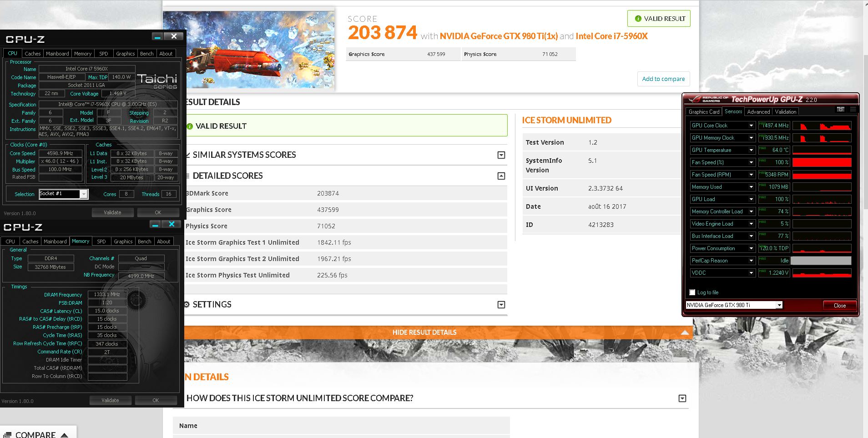
Task: Open PerfCap Reason sensor dropdown
Action: coord(751,261)
